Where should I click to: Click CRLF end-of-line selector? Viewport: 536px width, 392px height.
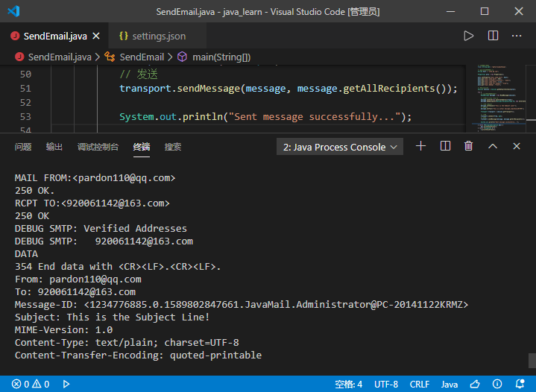click(419, 384)
